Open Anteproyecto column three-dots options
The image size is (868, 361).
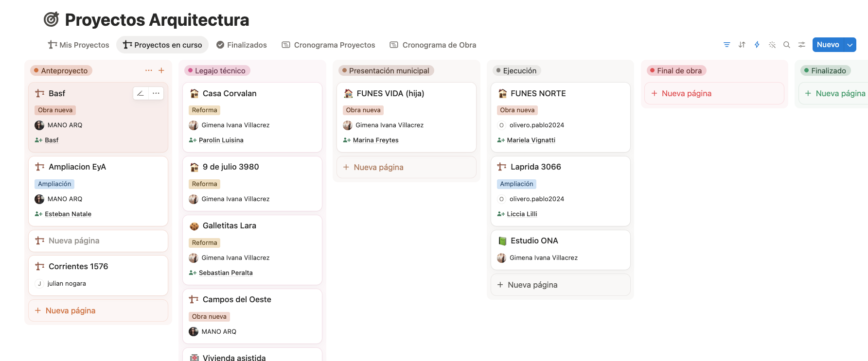(x=148, y=70)
